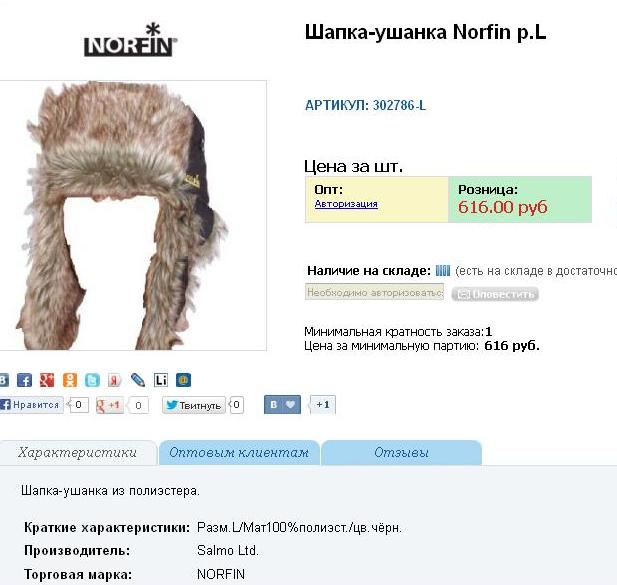Open the Характеристики tab
Viewport: 617px width, 585px height.
[78, 453]
